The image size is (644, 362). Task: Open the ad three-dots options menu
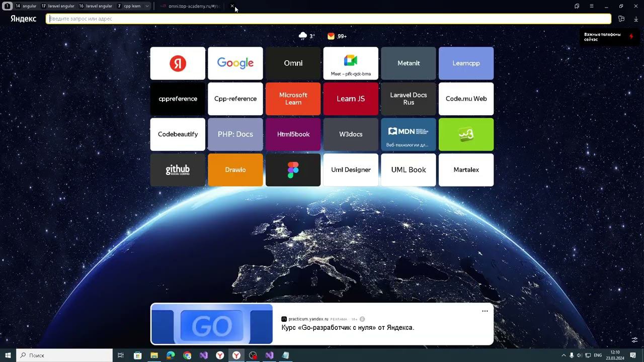[x=485, y=311]
